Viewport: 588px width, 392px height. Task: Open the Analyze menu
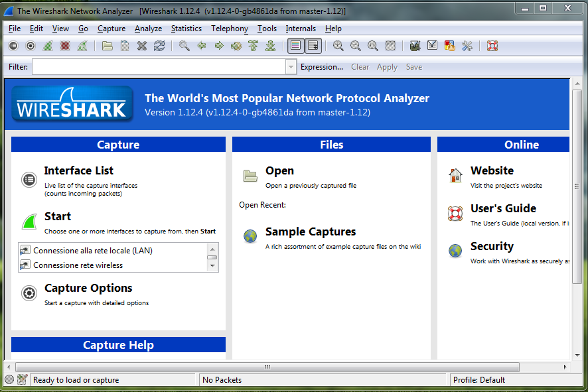pos(148,29)
